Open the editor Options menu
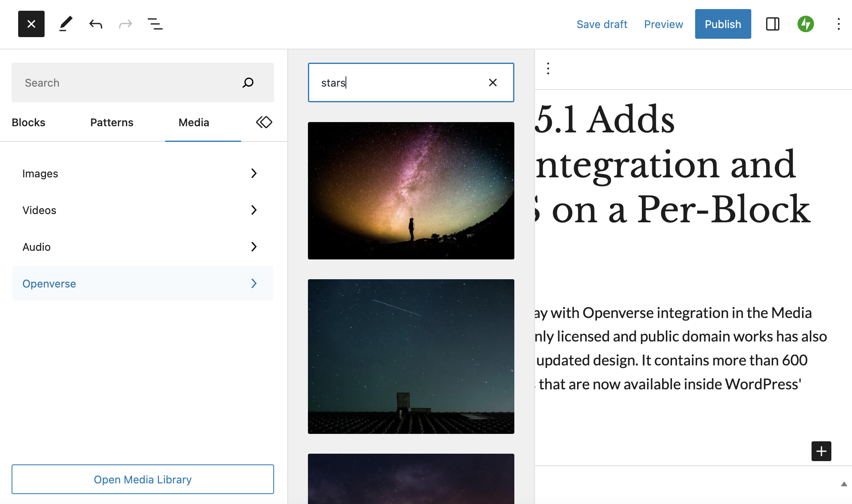The image size is (852, 504). [838, 24]
